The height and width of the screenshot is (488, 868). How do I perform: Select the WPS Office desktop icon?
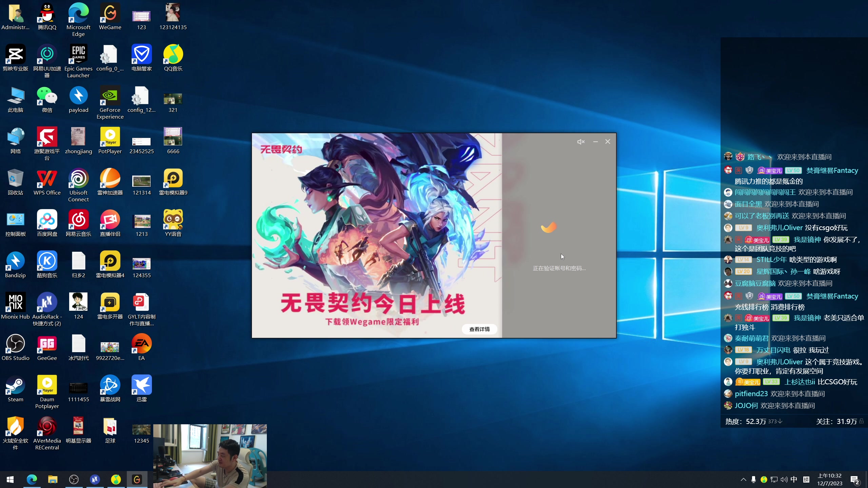click(47, 182)
